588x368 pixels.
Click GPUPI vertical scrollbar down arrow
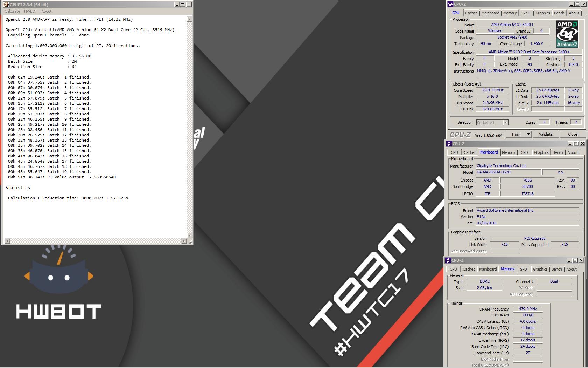(x=190, y=236)
